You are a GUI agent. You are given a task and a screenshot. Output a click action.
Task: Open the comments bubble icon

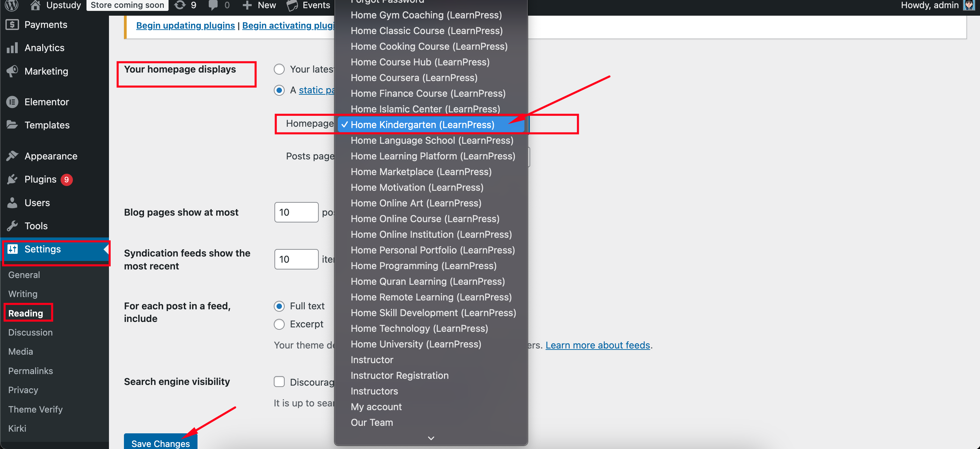[x=213, y=5]
